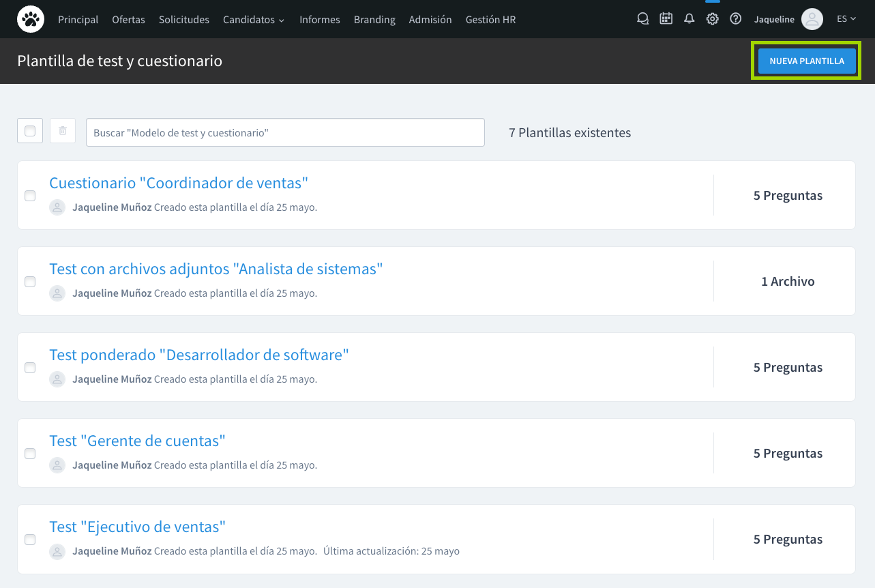This screenshot has width=875, height=588.
Task: Click the search templates input field
Action: point(285,132)
